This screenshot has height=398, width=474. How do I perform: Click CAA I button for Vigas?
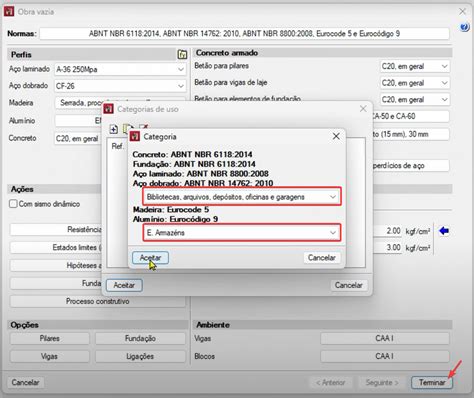[385, 338]
